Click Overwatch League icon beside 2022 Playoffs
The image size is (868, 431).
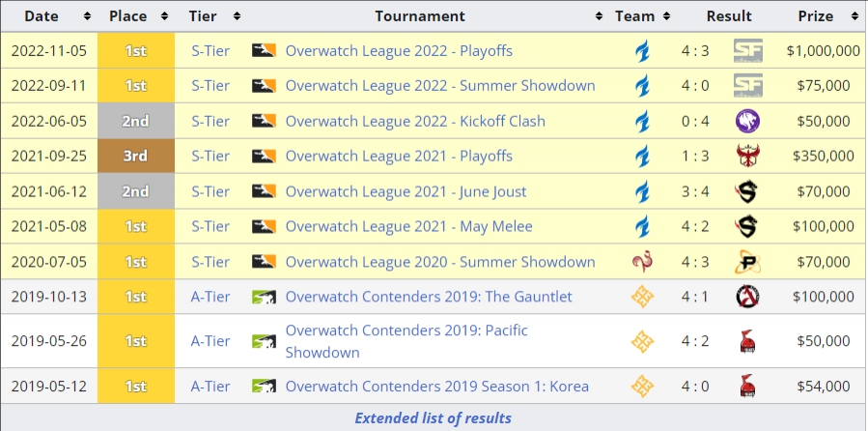[264, 50]
